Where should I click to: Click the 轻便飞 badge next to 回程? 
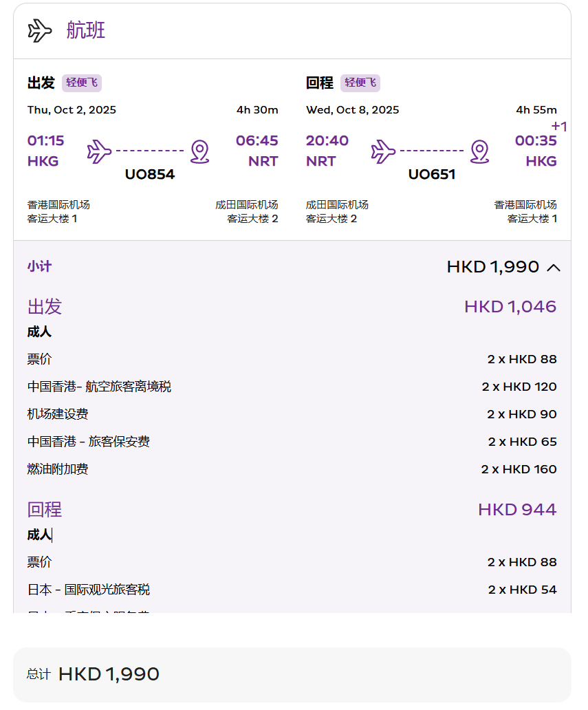click(x=360, y=83)
